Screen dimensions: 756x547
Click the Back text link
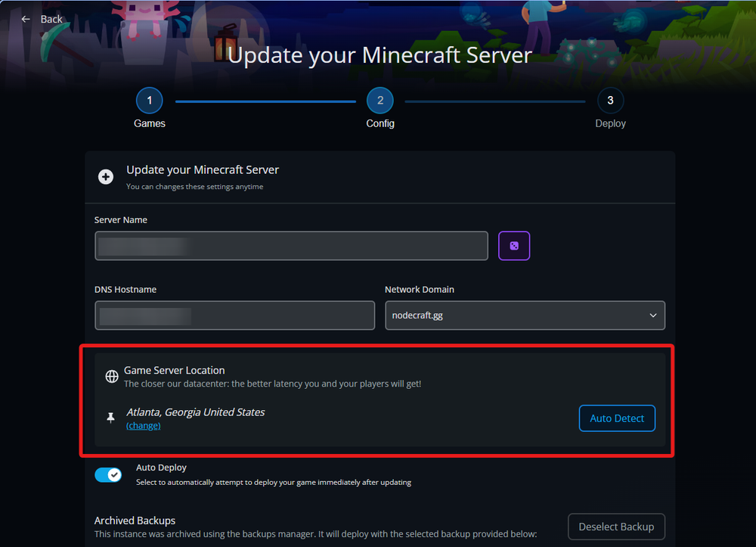pos(51,19)
